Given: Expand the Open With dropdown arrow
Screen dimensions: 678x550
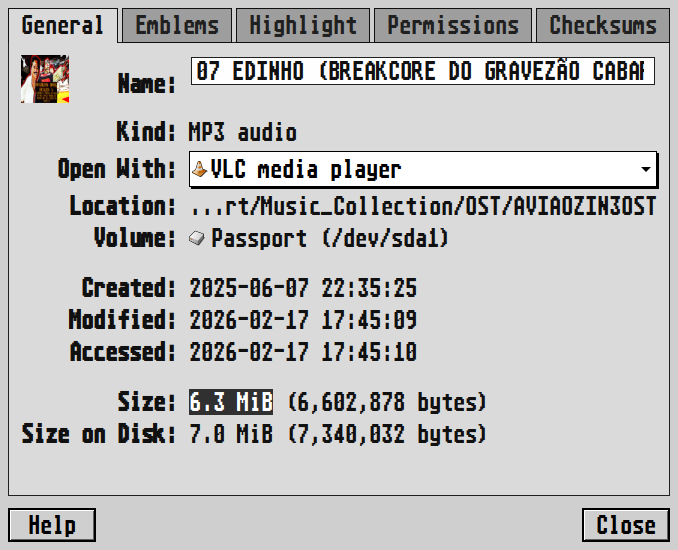Looking at the screenshot, I should click(646, 169).
